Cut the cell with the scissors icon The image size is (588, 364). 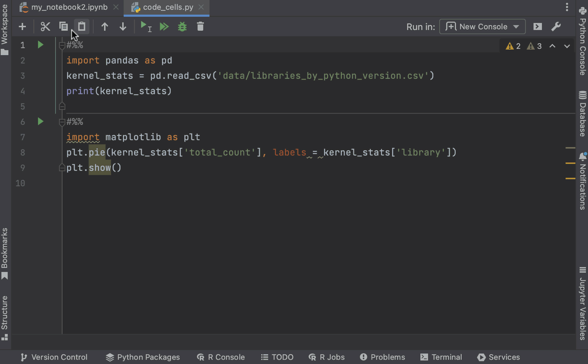45,27
